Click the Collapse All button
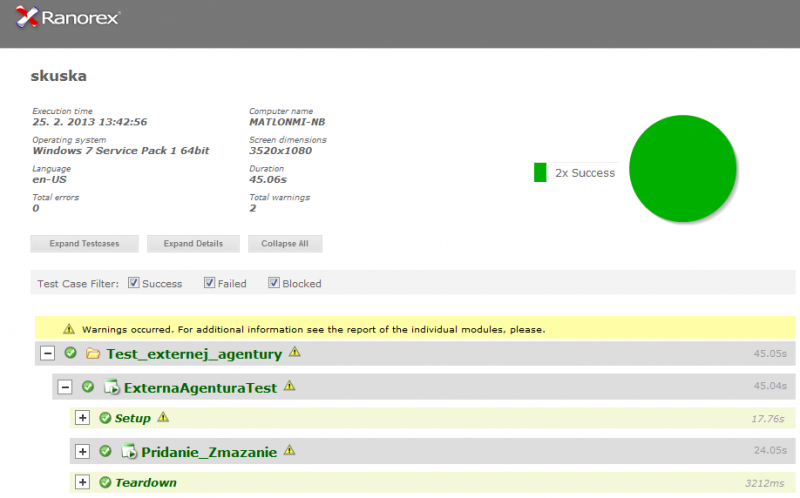The height and width of the screenshot is (498, 800). [285, 243]
